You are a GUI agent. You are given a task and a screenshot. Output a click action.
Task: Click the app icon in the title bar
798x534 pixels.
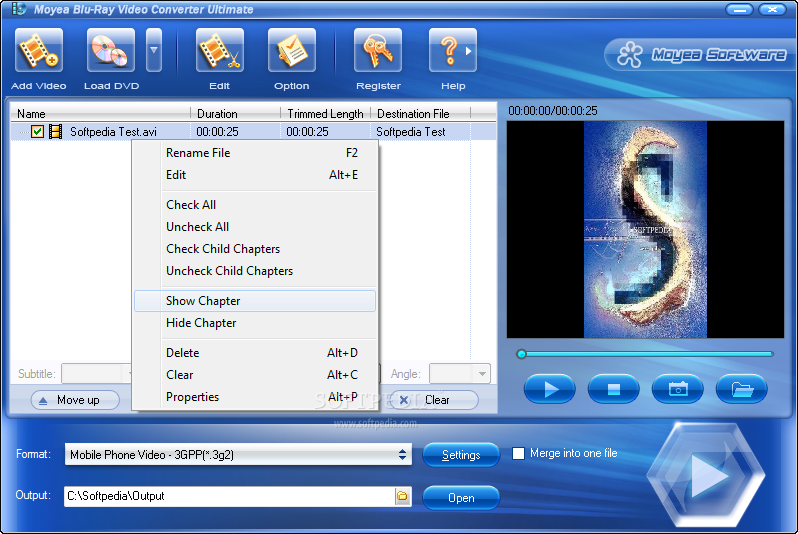18,9
